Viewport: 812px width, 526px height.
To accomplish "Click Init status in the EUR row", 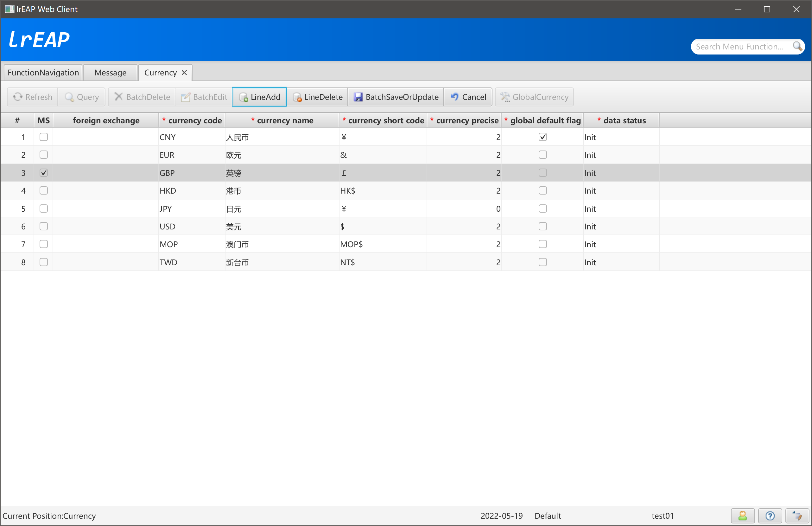I will (x=621, y=155).
